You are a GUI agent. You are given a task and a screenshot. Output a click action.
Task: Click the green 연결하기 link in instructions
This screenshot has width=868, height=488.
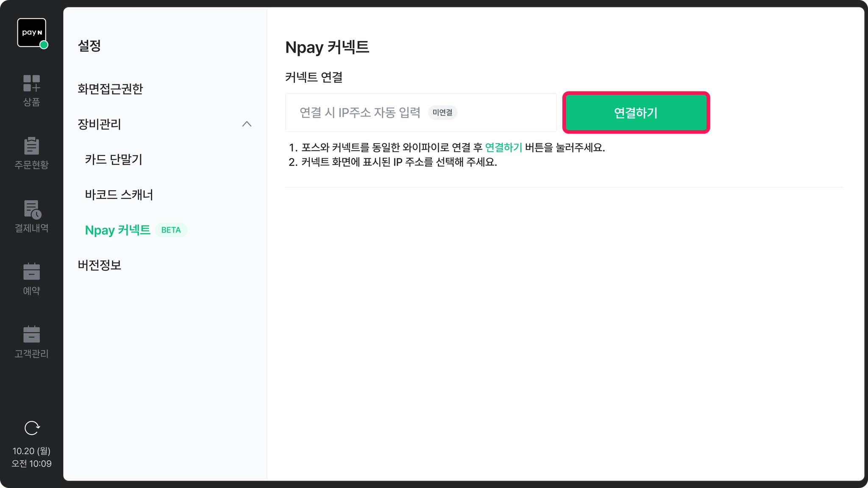click(503, 147)
